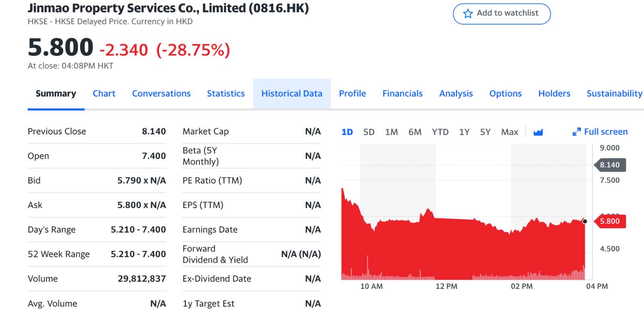The height and width of the screenshot is (336, 644).
Task: View the Profile tab
Action: 353,93
